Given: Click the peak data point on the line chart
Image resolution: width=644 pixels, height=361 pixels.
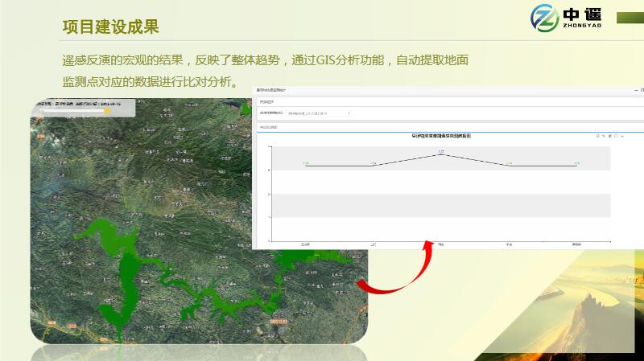Looking at the screenshot, I should (x=441, y=153).
